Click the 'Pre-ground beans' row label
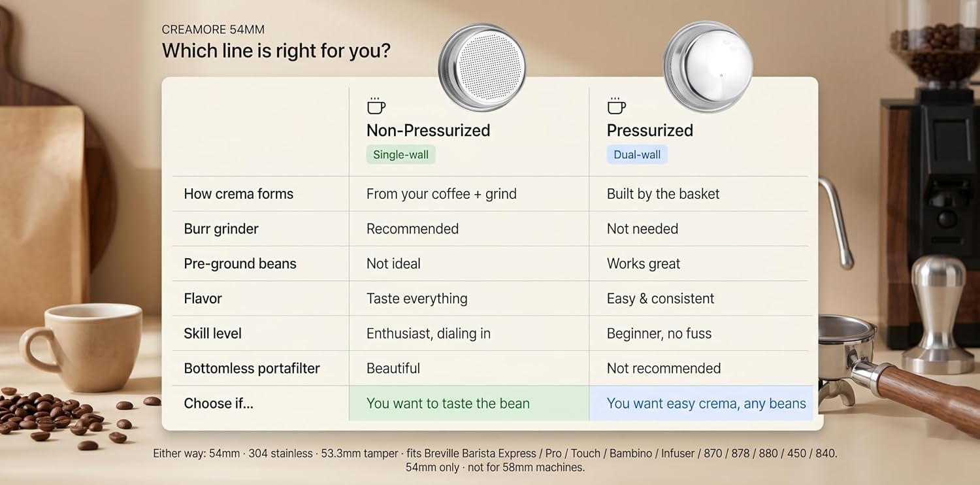Image resolution: width=980 pixels, height=485 pixels. 240,263
